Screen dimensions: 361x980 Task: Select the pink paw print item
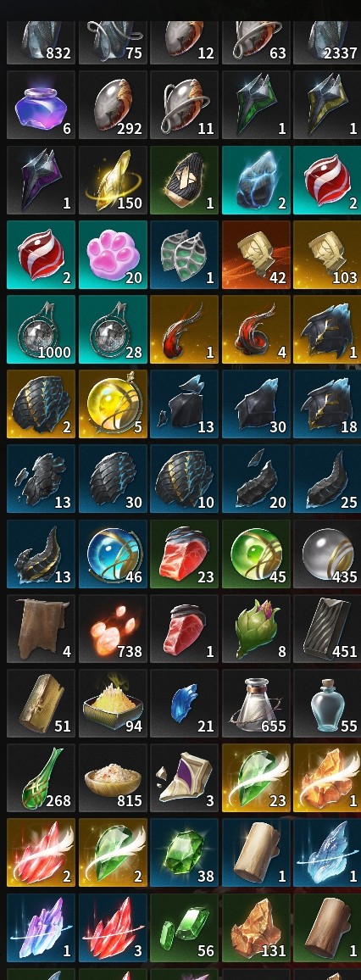[x=113, y=254]
